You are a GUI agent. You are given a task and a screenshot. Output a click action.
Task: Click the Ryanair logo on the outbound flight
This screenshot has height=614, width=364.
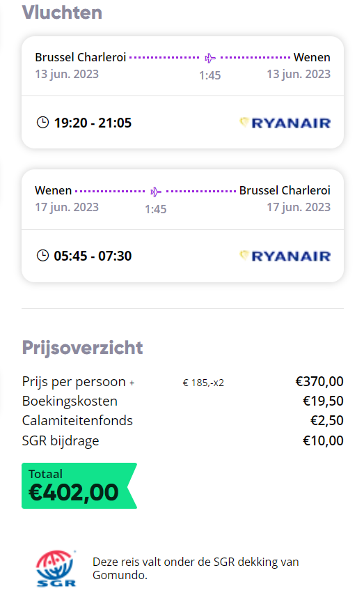coord(285,123)
